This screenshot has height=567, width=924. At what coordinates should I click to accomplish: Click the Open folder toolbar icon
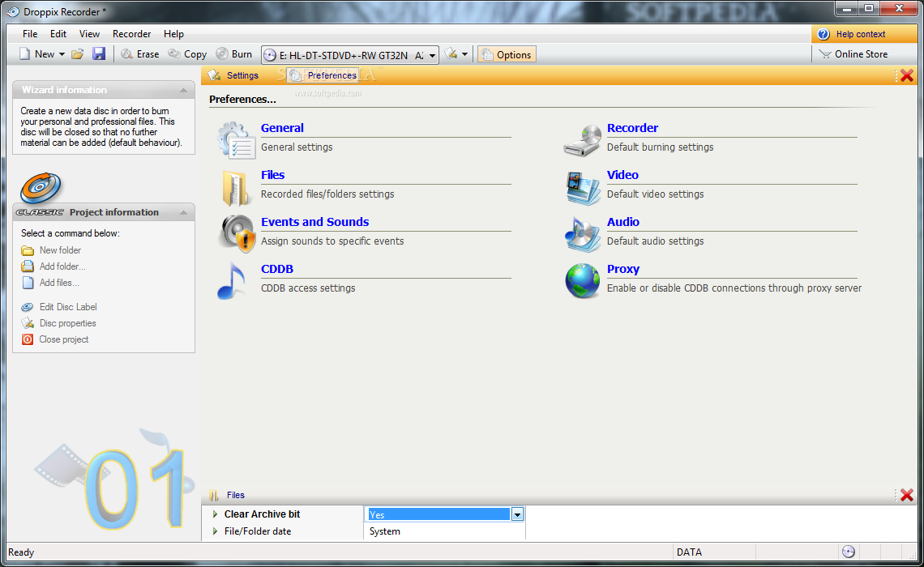77,54
